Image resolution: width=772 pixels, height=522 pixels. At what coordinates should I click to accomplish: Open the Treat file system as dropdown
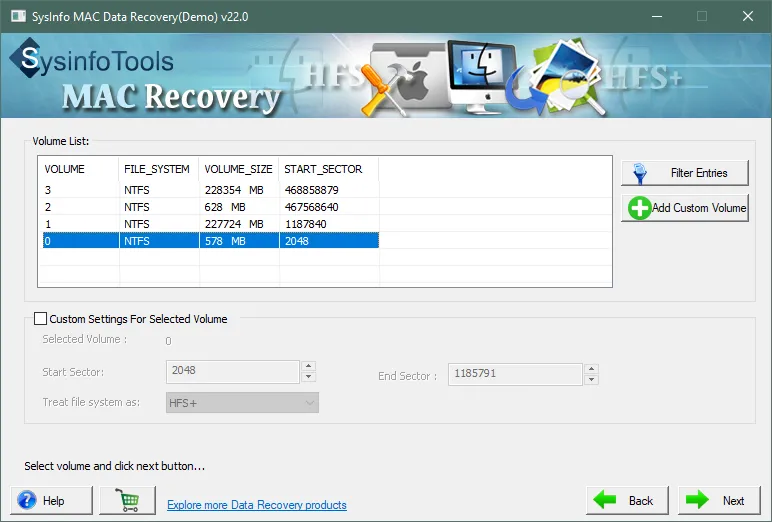pos(242,403)
